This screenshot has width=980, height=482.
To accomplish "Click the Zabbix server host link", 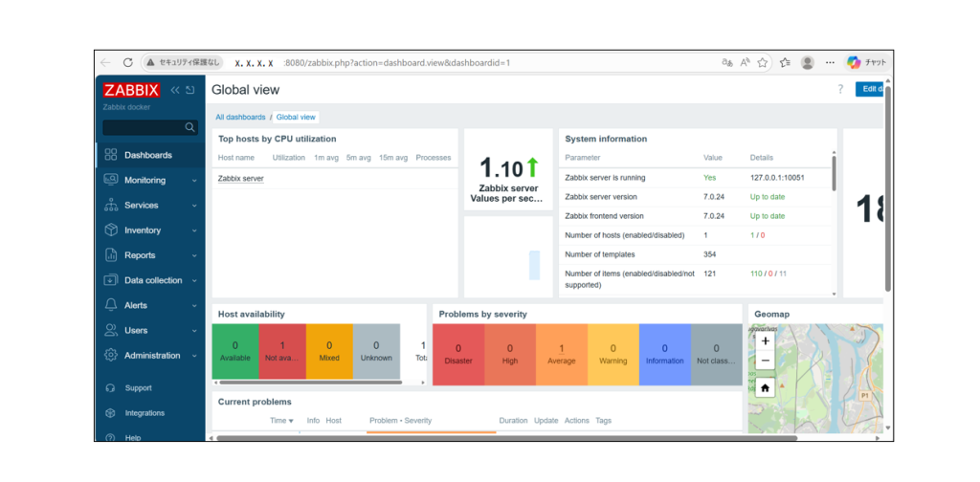I will [240, 179].
